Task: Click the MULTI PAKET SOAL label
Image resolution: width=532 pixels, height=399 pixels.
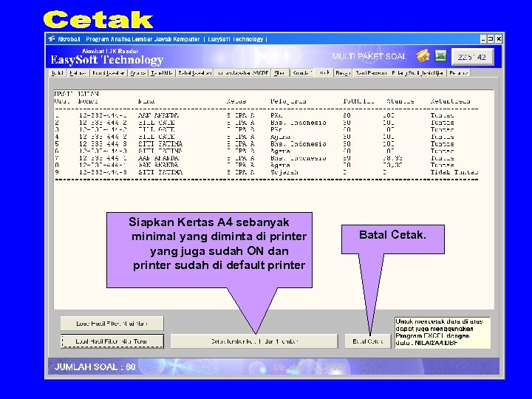Action: coord(369,56)
